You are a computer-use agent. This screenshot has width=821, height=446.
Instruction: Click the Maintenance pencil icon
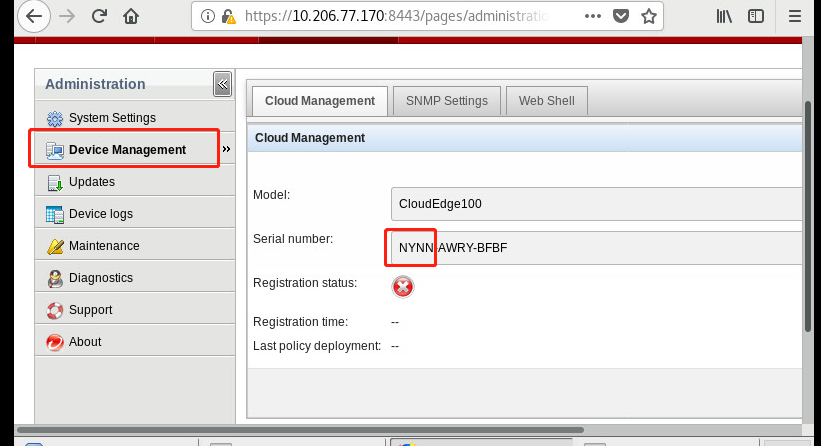[54, 246]
